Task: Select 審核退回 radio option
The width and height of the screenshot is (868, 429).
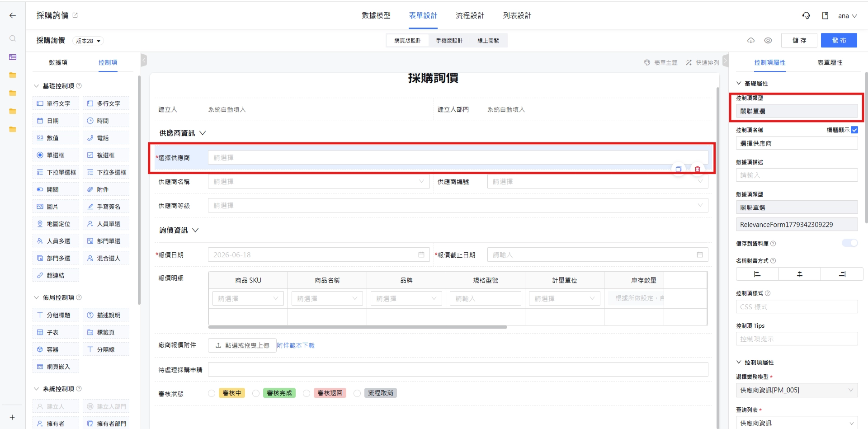Action: (307, 393)
